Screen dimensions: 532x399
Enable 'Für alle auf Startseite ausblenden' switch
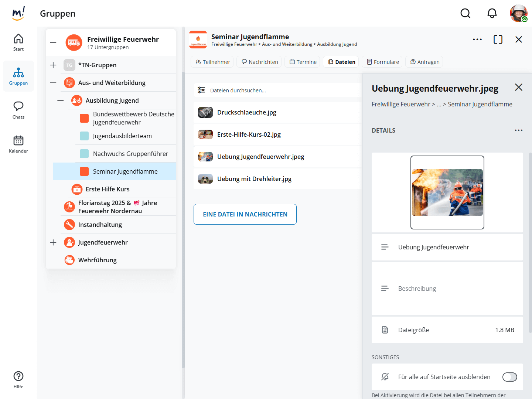[509, 377]
